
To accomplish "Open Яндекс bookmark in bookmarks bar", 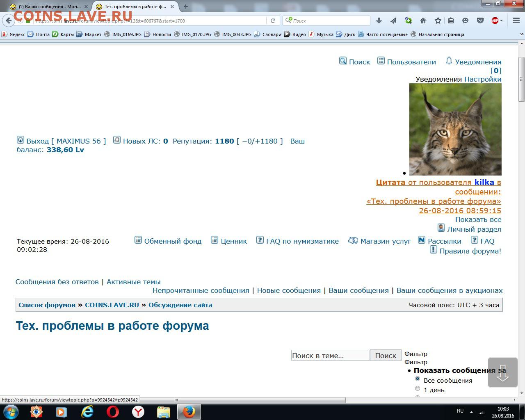I will point(13,34).
